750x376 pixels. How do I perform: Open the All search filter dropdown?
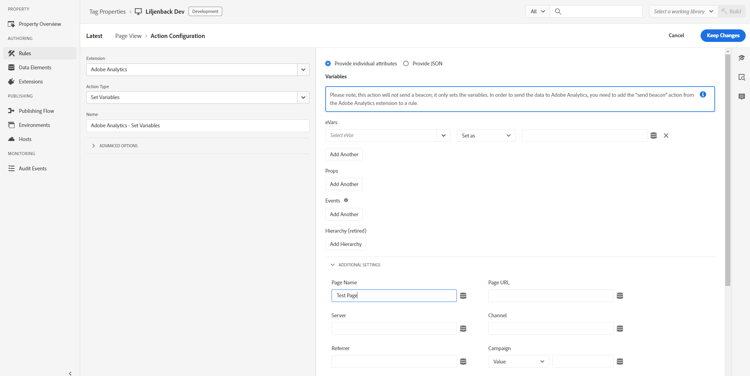(538, 11)
